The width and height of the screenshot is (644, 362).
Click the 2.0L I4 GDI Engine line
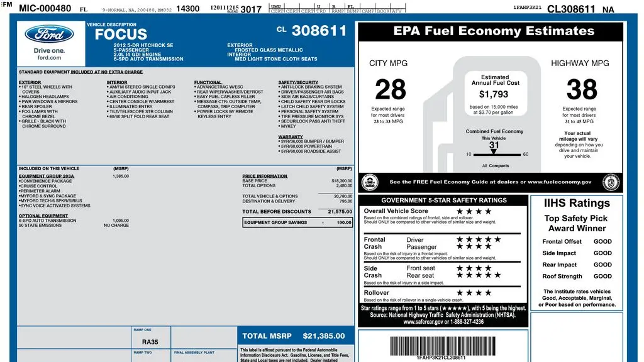tap(137, 54)
